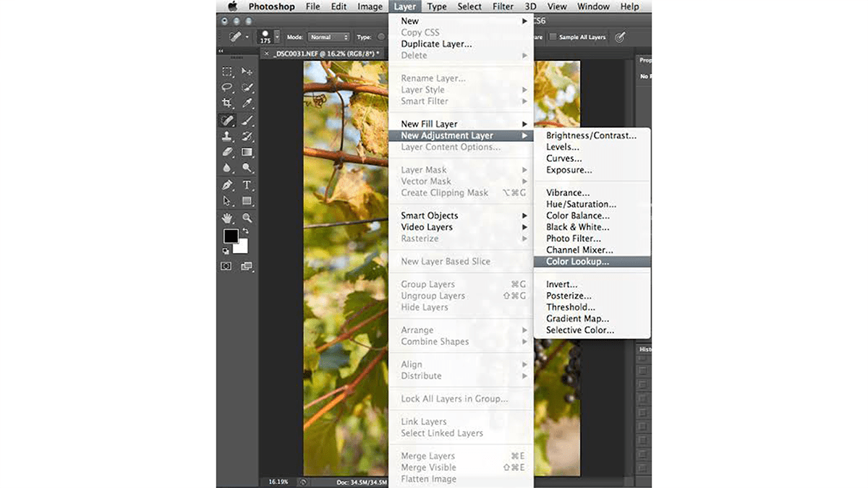Enable the Sample All Layers checkbox
This screenshot has width=868, height=488.
553,37
